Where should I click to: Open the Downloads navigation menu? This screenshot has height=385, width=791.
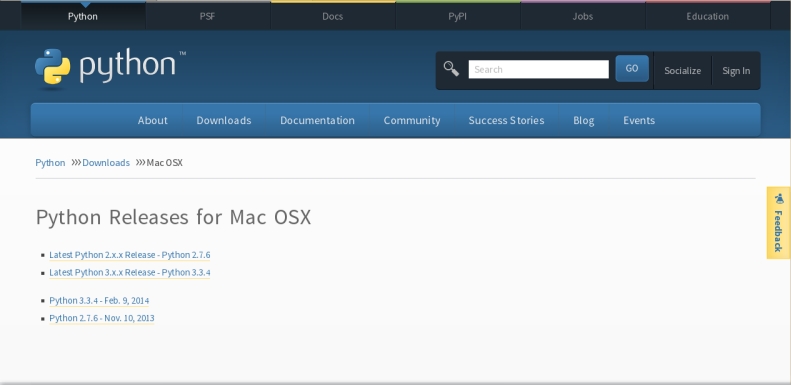(x=223, y=120)
